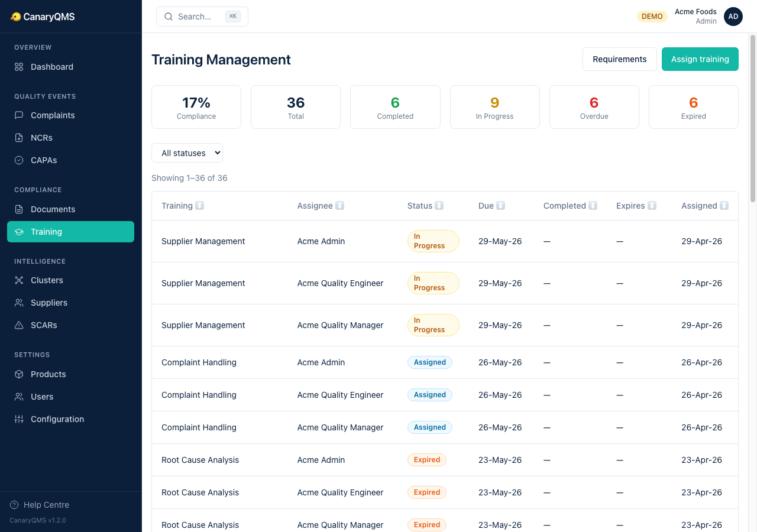Click In Progress badge for Acme Admin
Image resolution: width=757 pixels, height=532 pixels.
pos(433,241)
